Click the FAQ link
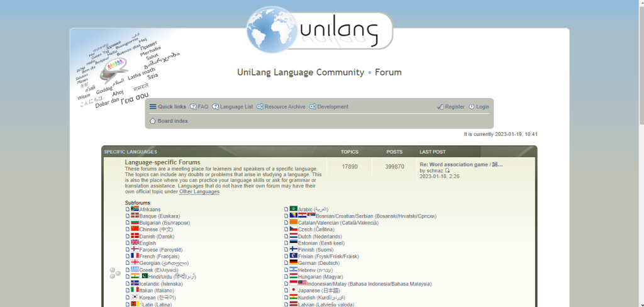Screen dimensions: 644x307 pyautogui.click(x=199, y=107)
